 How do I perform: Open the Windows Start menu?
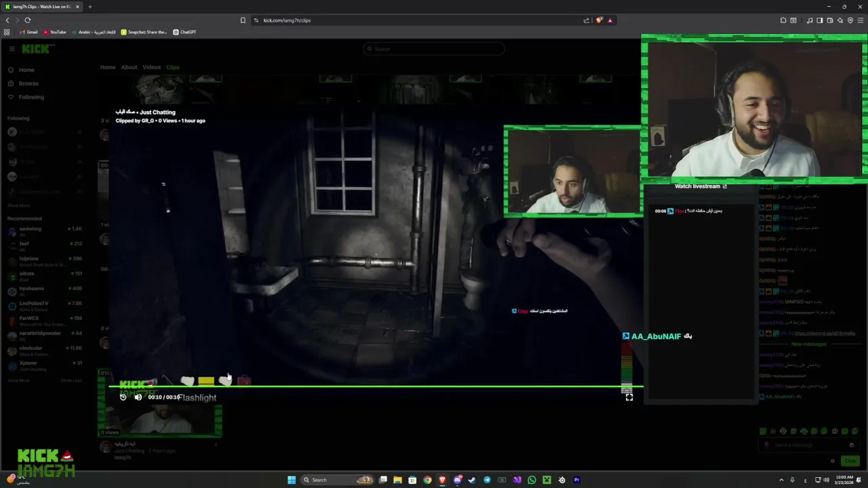[292, 480]
